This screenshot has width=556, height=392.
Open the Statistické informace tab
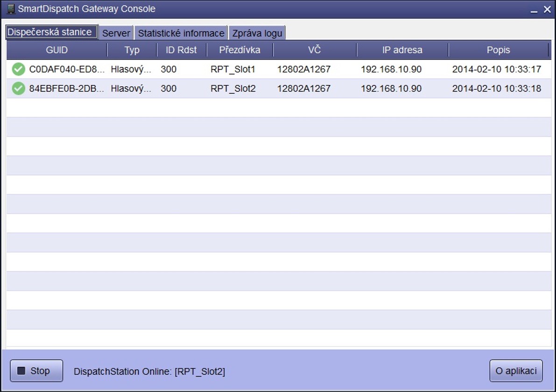pos(181,33)
